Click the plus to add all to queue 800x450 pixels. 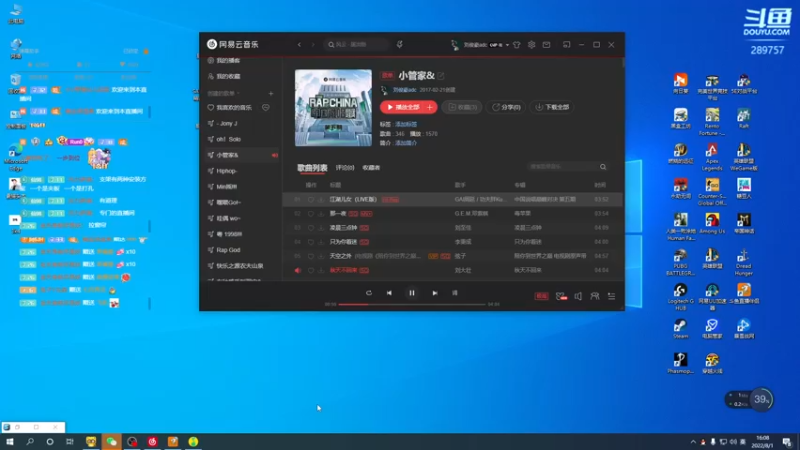coord(430,107)
